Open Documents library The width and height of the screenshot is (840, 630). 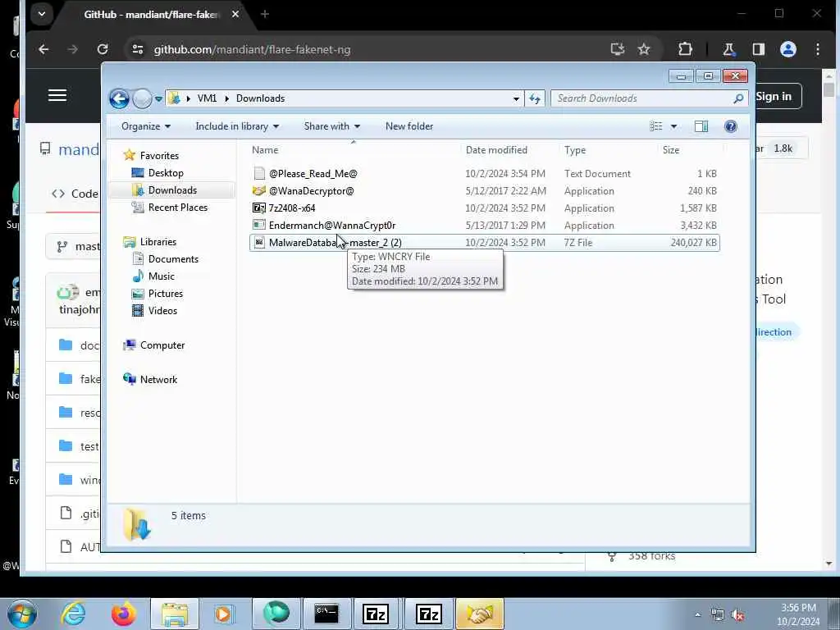(x=173, y=258)
